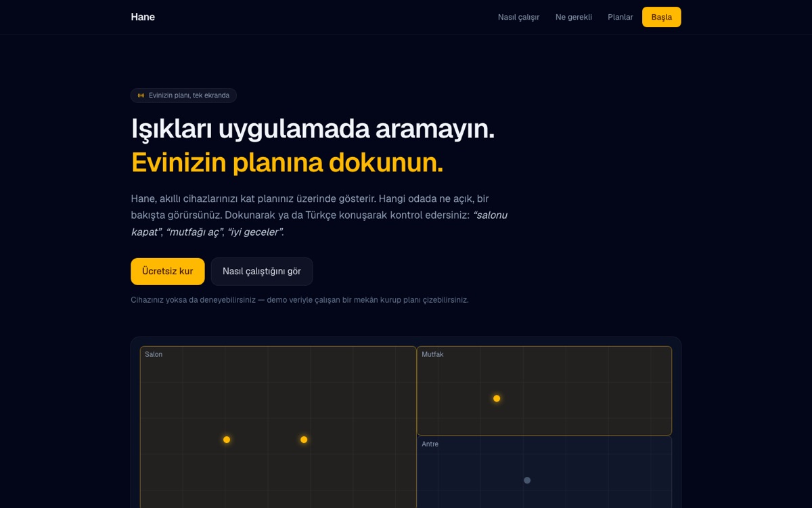Click the Hane logo in header

point(143,17)
